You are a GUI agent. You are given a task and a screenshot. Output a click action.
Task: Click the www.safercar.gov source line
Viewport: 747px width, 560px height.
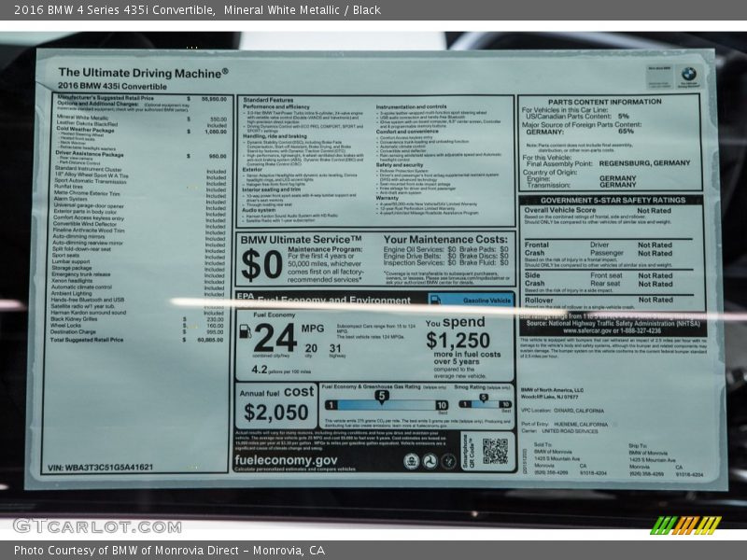pyautogui.click(x=612, y=330)
